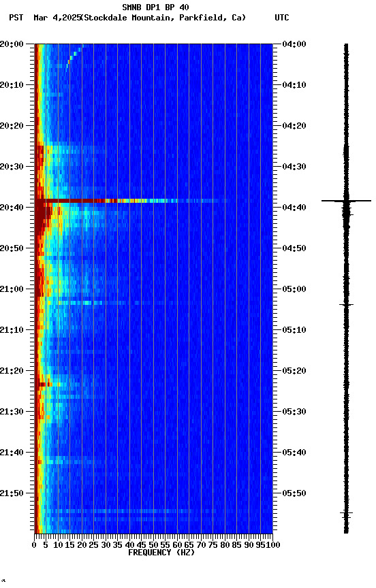The height and width of the screenshot is (588, 376).
Task: Click the '70' frequency axis tick label
Action: pos(201,545)
